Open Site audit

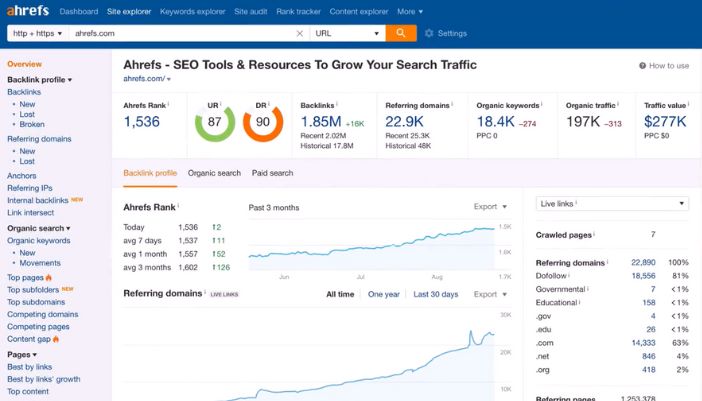pyautogui.click(x=251, y=12)
